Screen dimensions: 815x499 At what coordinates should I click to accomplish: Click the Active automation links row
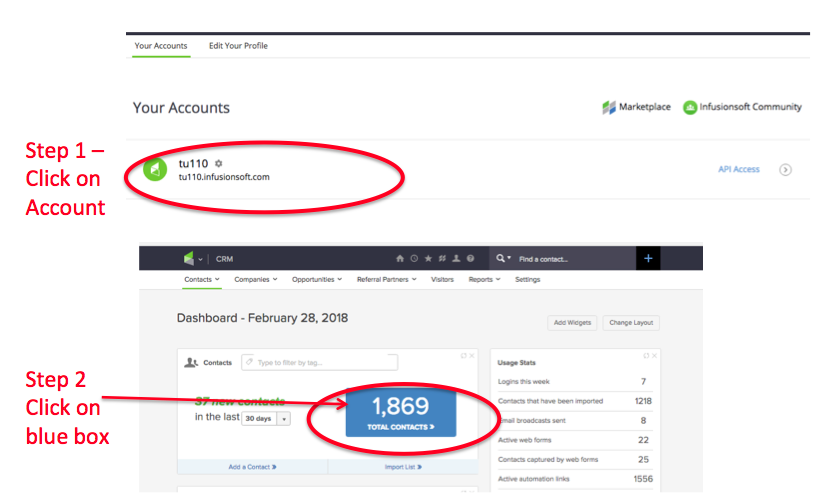pos(574,479)
